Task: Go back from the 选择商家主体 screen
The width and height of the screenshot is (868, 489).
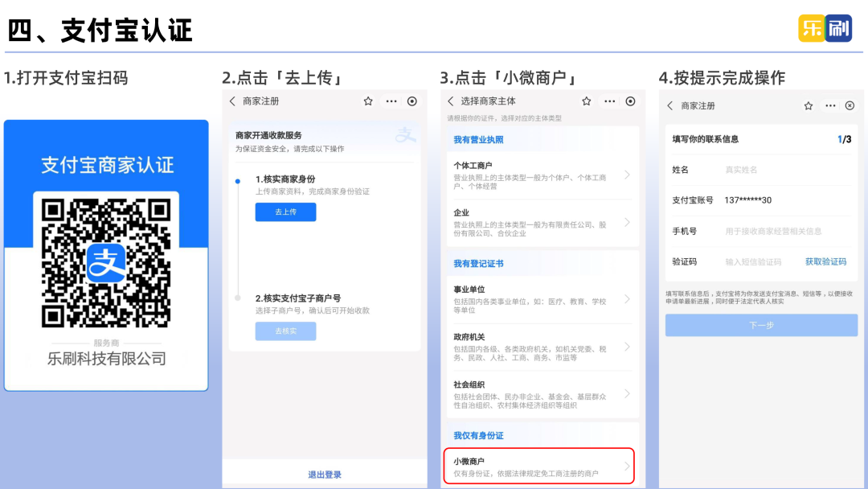Action: pyautogui.click(x=451, y=101)
